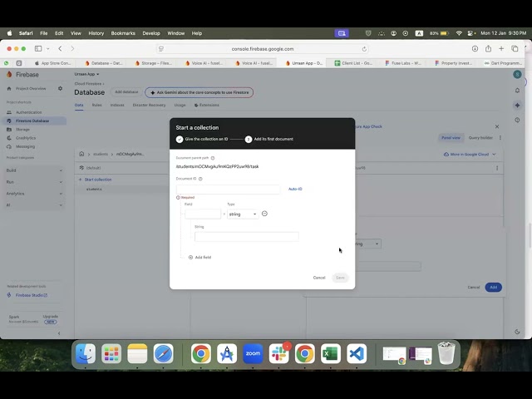Open Safari downloads icon
The width and height of the screenshot is (532, 399).
tap(475, 49)
